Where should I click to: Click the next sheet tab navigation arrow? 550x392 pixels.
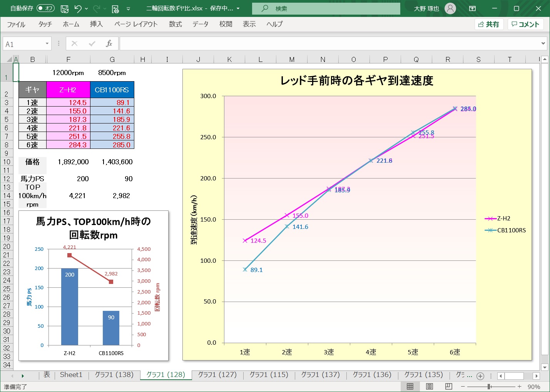[x=23, y=376]
